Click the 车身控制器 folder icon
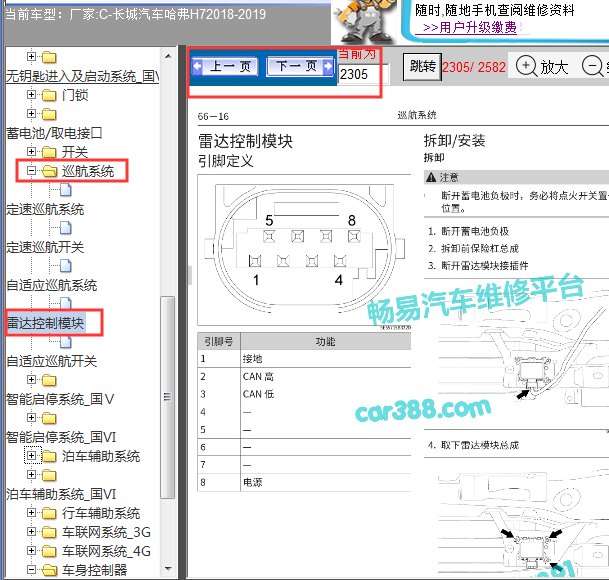 click(x=49, y=570)
